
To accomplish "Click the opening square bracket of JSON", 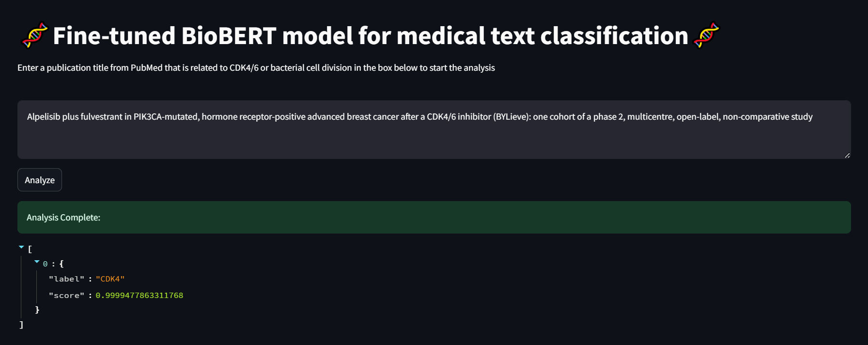I will [30, 249].
